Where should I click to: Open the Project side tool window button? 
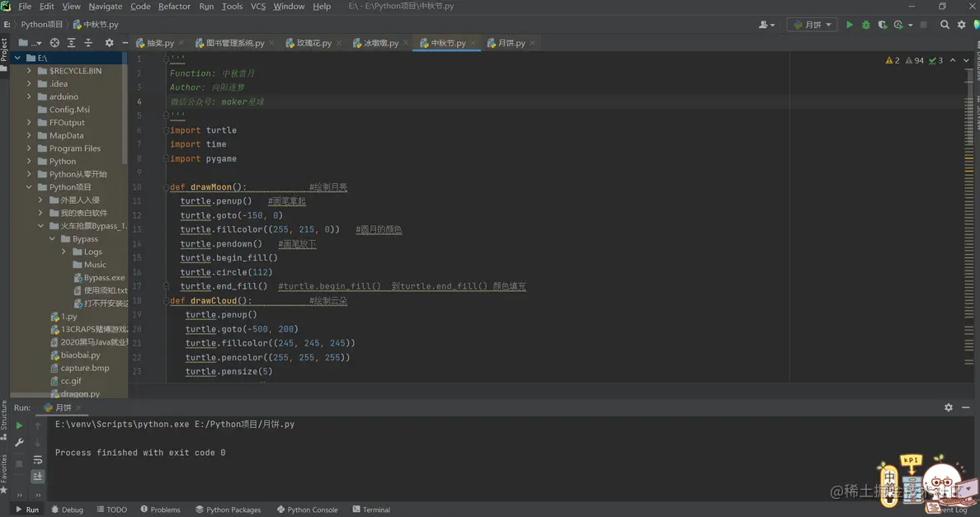tap(4, 54)
